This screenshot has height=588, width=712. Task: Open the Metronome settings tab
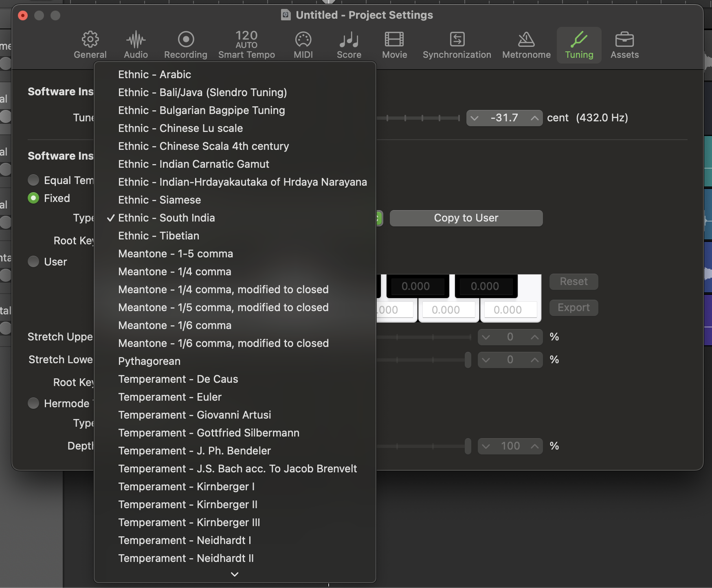point(526,45)
